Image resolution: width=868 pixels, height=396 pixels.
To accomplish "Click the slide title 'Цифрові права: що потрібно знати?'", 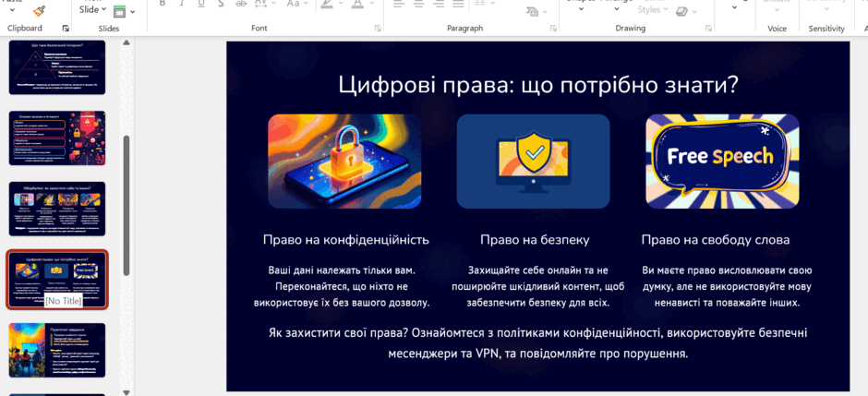I will point(537,86).
